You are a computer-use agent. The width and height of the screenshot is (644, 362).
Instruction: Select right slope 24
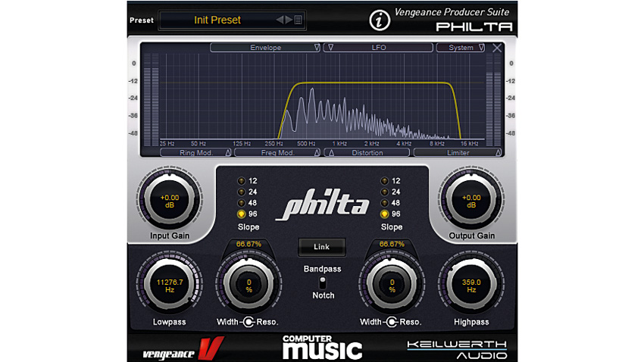(384, 192)
